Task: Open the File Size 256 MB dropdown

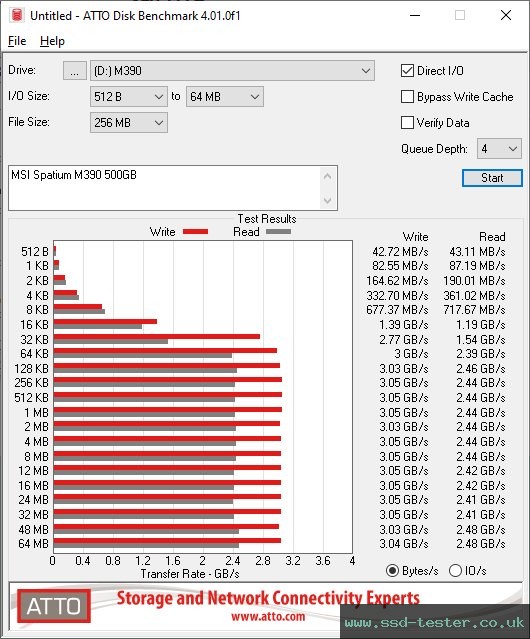Action: coord(129,123)
